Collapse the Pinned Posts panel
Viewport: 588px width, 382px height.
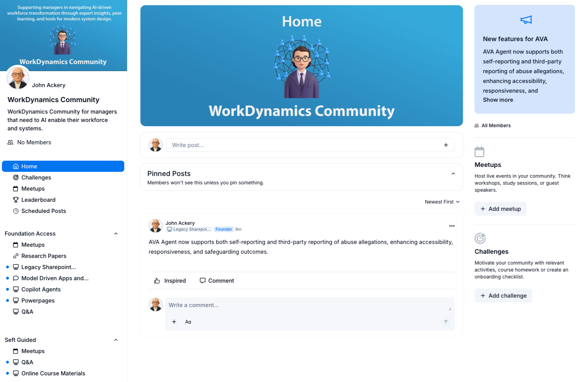coord(453,174)
